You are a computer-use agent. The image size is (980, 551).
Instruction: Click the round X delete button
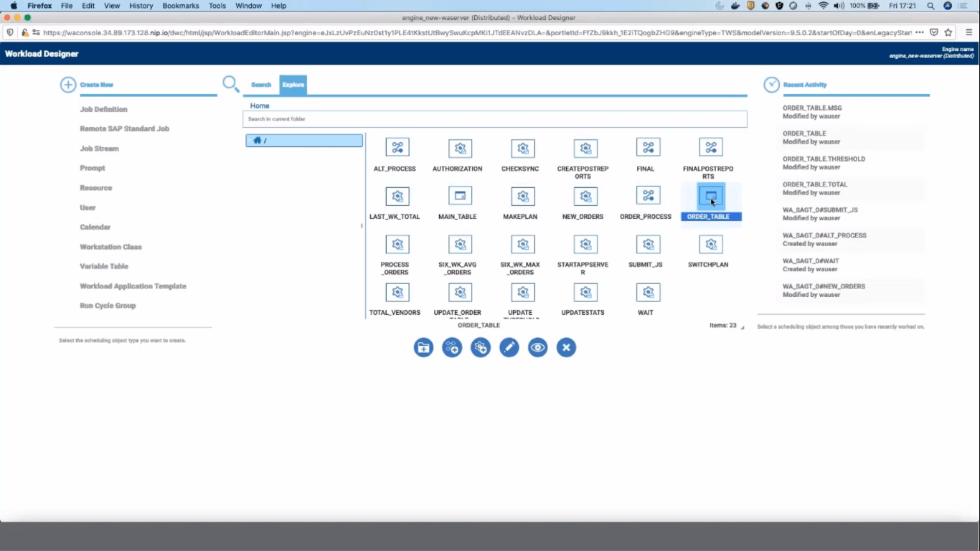(566, 348)
